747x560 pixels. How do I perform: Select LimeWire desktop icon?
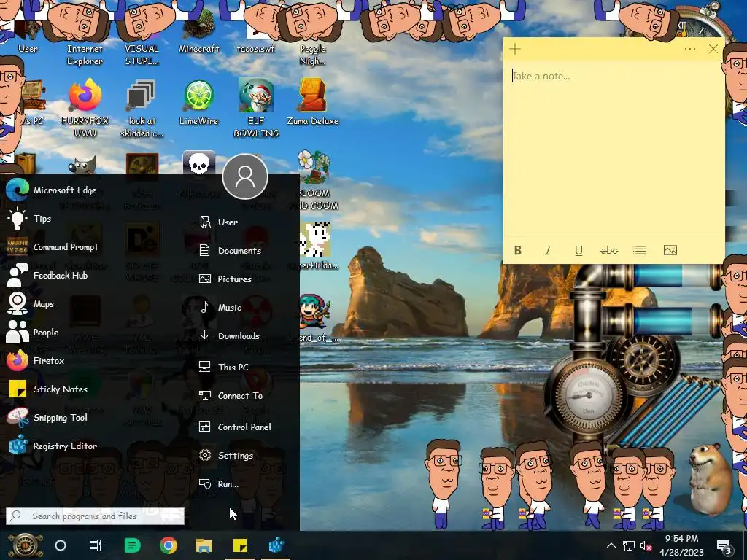point(198,102)
